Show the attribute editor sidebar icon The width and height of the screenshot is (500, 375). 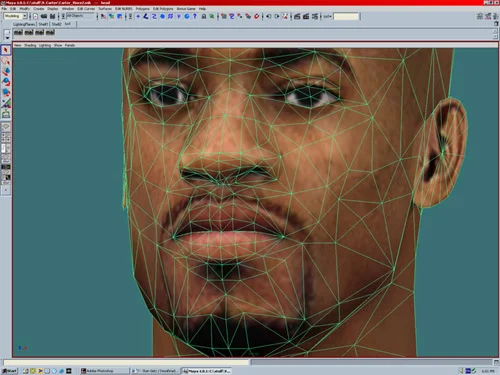[x=480, y=16]
